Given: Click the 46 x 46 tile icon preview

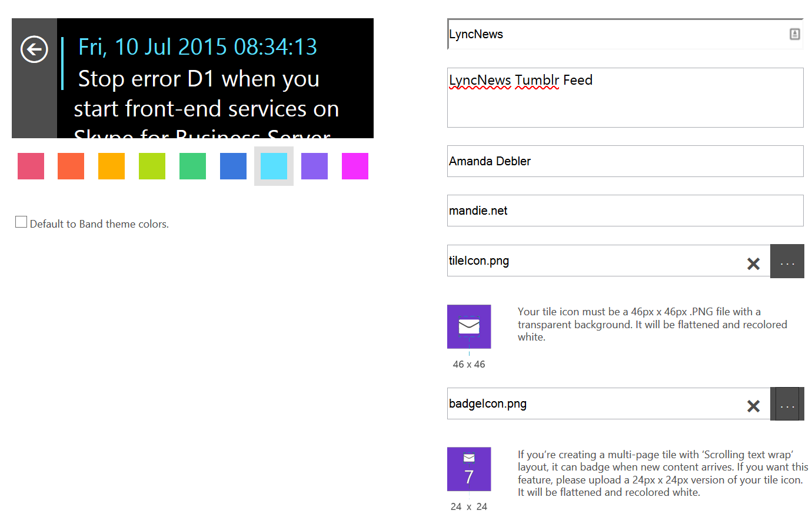Looking at the screenshot, I should [469, 326].
